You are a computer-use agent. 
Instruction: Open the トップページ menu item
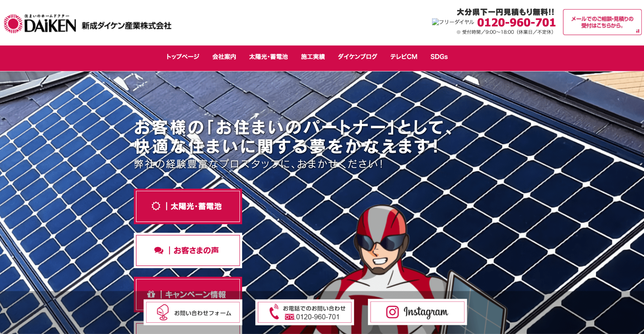point(183,57)
